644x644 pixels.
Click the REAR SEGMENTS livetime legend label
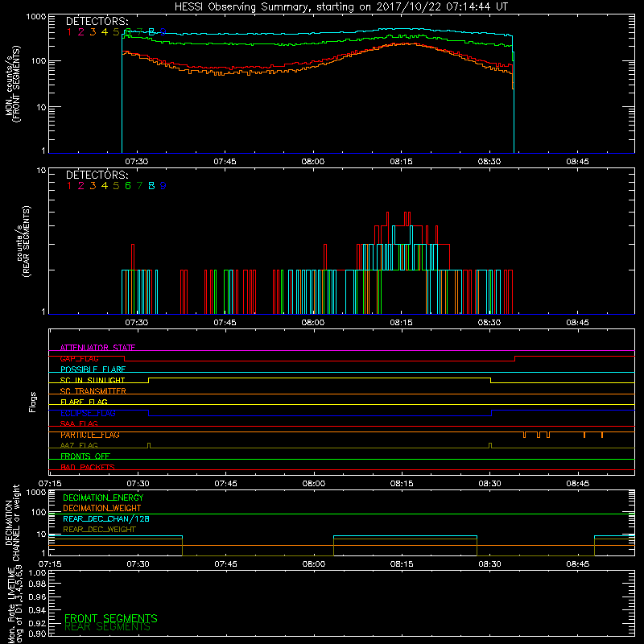tap(107, 627)
